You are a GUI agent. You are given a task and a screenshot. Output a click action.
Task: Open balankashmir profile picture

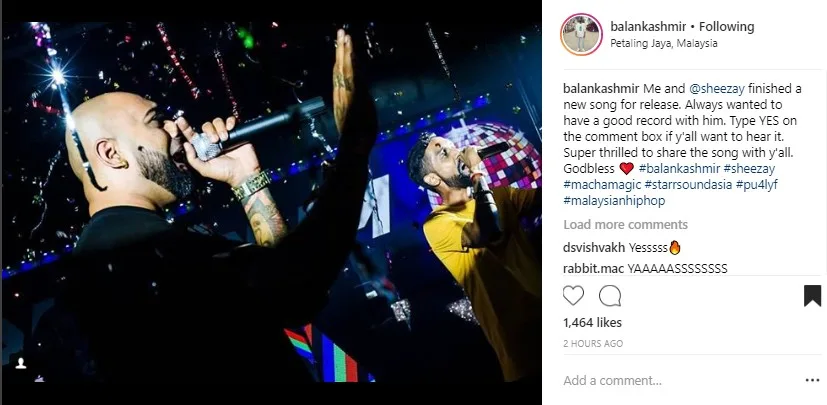(581, 34)
